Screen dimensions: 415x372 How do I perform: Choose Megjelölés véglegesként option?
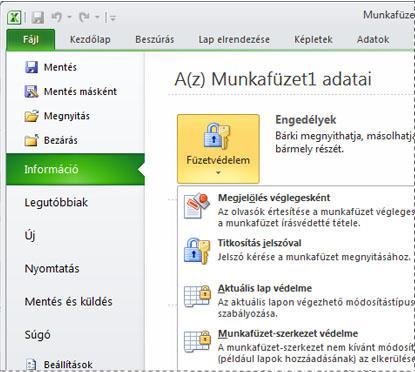coord(274,198)
